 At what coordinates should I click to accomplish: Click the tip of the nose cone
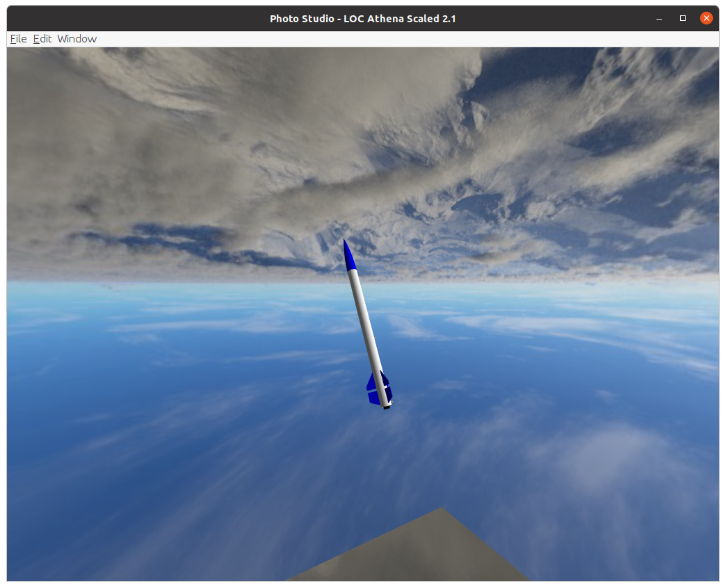[343, 239]
